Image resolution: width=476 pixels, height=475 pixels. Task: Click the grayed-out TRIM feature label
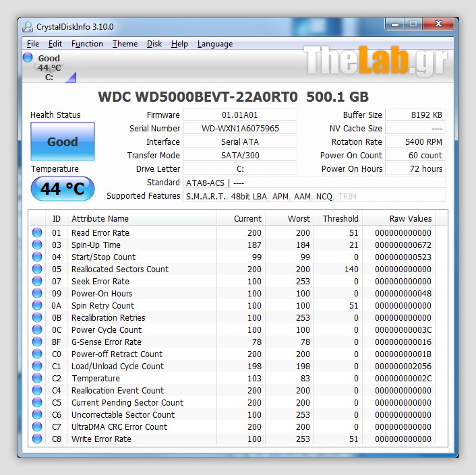[347, 197]
